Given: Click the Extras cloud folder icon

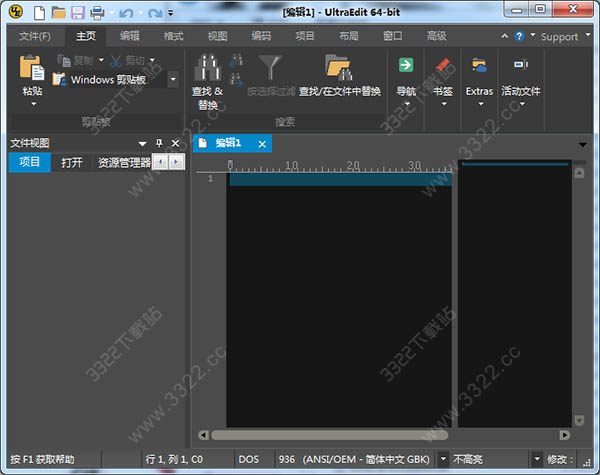Looking at the screenshot, I should (479, 65).
